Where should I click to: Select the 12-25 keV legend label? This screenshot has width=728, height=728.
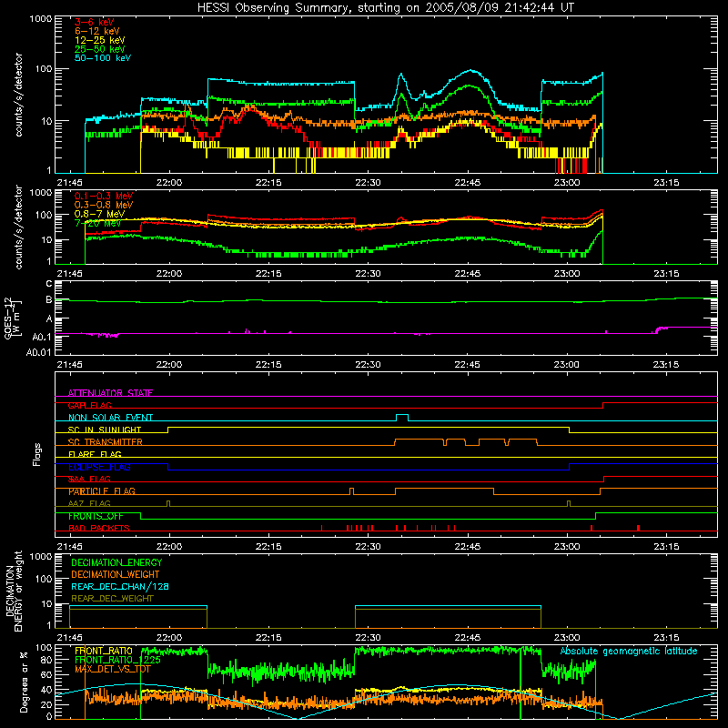[100, 40]
